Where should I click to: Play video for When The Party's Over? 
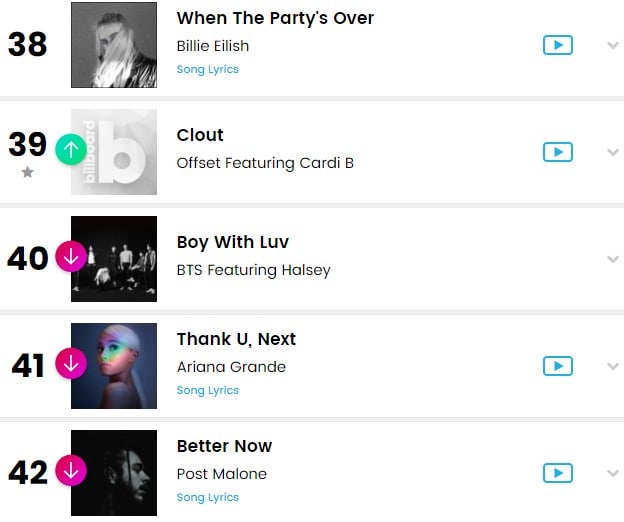click(x=557, y=45)
